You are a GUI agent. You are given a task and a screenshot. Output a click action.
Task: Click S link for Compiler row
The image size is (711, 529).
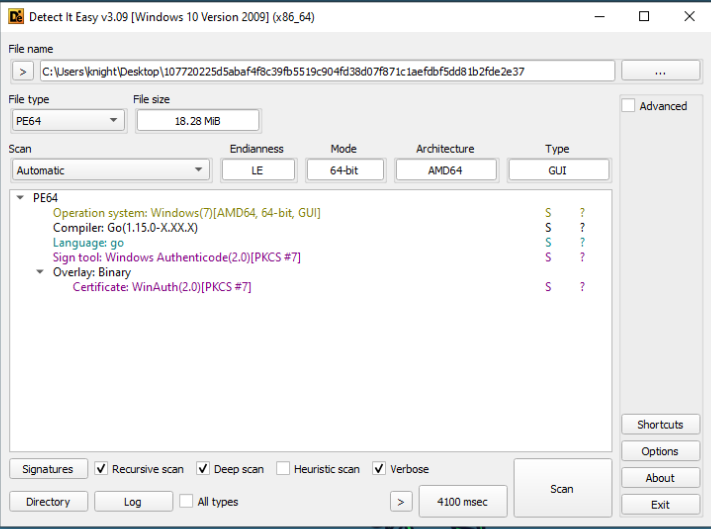[548, 228]
